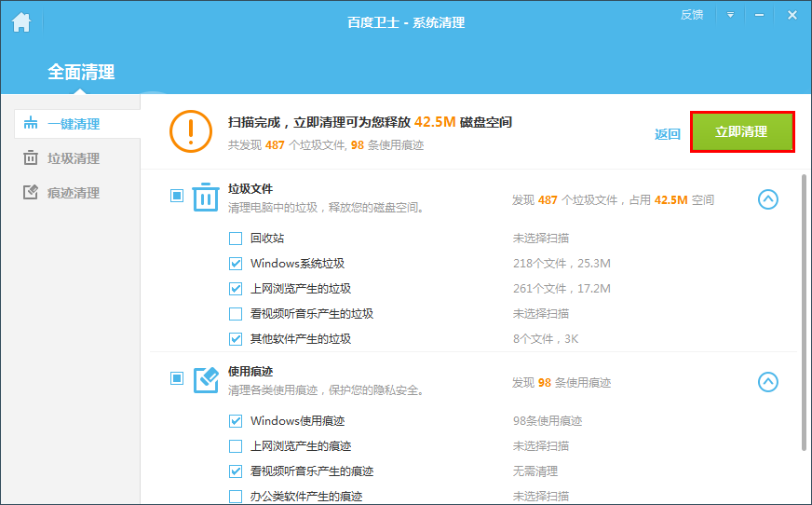The height and width of the screenshot is (505, 812).
Task: Uncheck the 上网浏览产生的垃圾 checkbox
Action: pos(236,289)
